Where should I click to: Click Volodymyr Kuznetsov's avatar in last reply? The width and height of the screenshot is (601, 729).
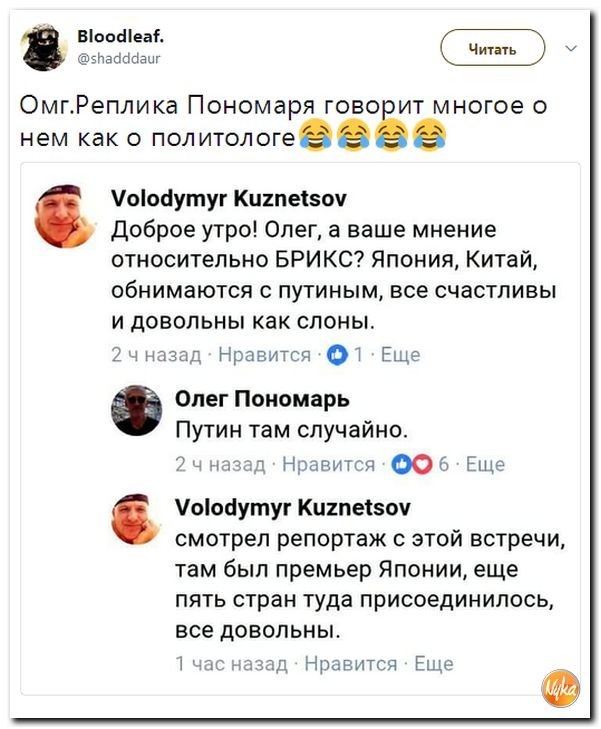(x=137, y=518)
